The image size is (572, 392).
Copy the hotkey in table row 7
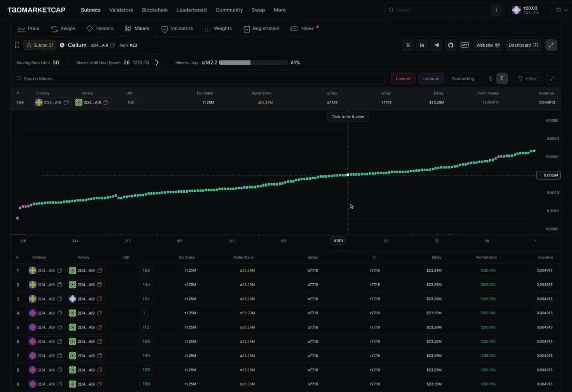(x=100, y=356)
